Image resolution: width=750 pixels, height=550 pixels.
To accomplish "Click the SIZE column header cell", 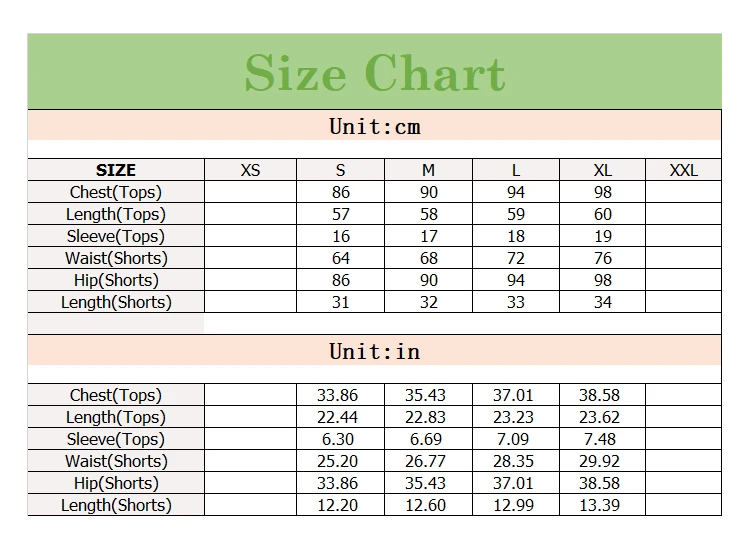I will (116, 170).
